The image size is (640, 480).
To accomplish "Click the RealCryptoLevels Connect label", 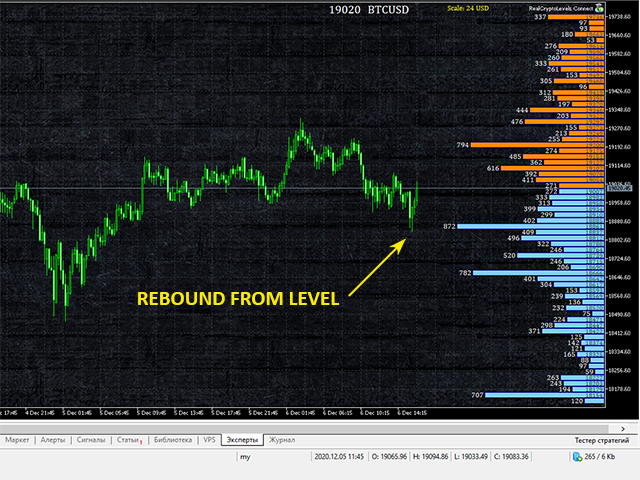I will [560, 8].
